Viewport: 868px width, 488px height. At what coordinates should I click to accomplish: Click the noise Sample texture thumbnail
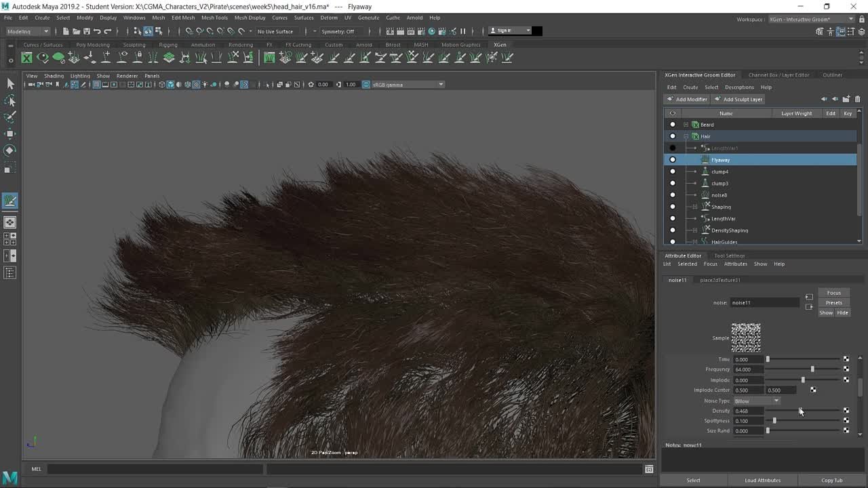(x=746, y=338)
